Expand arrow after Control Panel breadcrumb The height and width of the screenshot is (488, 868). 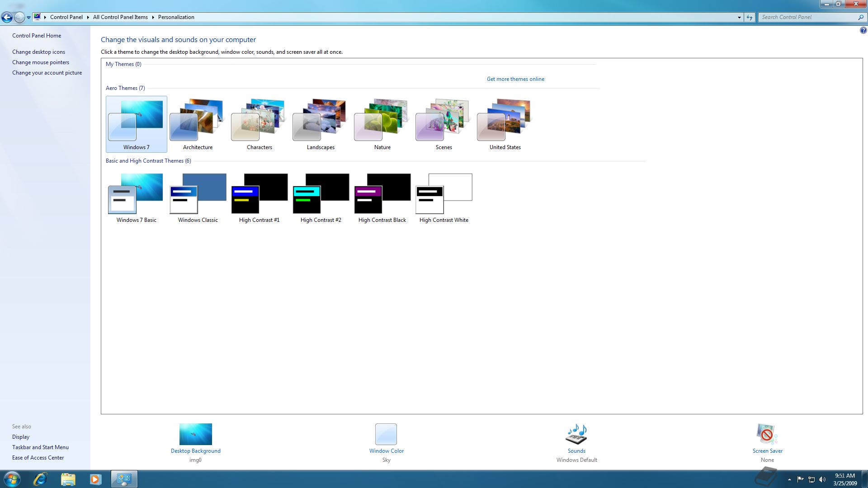coord(88,17)
